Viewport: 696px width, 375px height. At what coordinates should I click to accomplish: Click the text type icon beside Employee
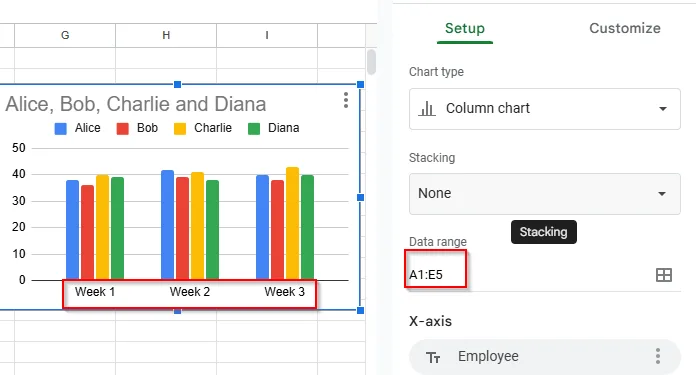point(433,357)
